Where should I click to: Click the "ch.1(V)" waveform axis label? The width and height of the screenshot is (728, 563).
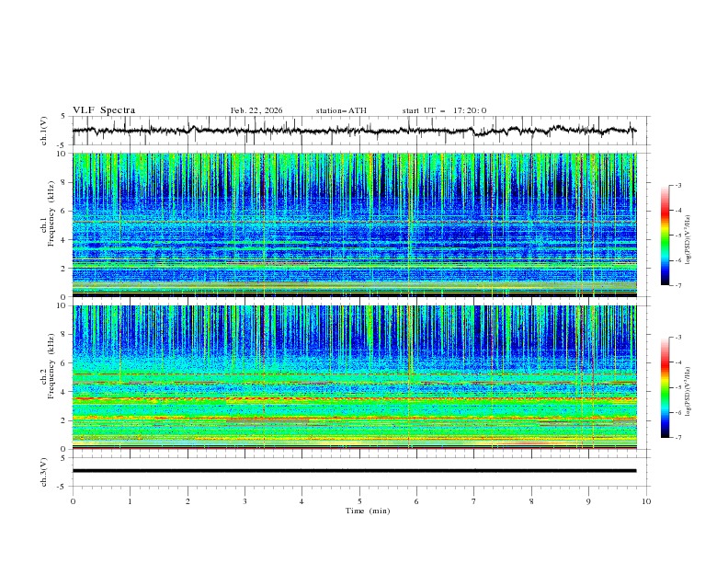tap(44, 131)
